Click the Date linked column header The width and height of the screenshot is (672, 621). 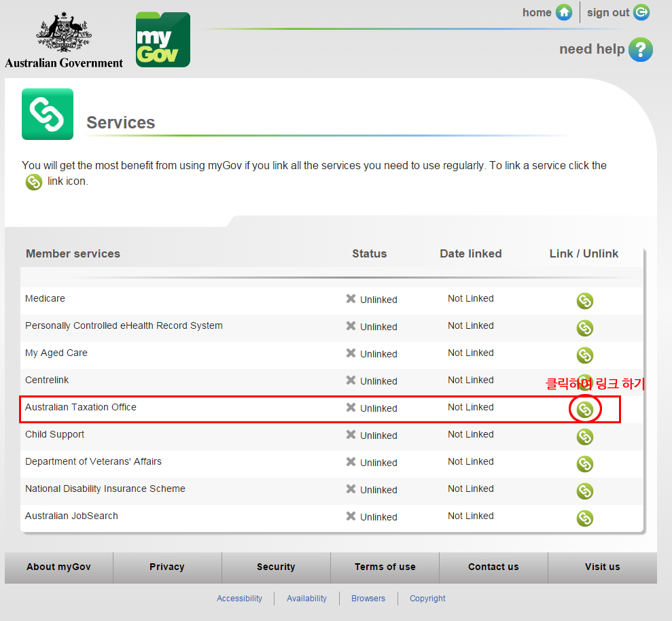[471, 253]
